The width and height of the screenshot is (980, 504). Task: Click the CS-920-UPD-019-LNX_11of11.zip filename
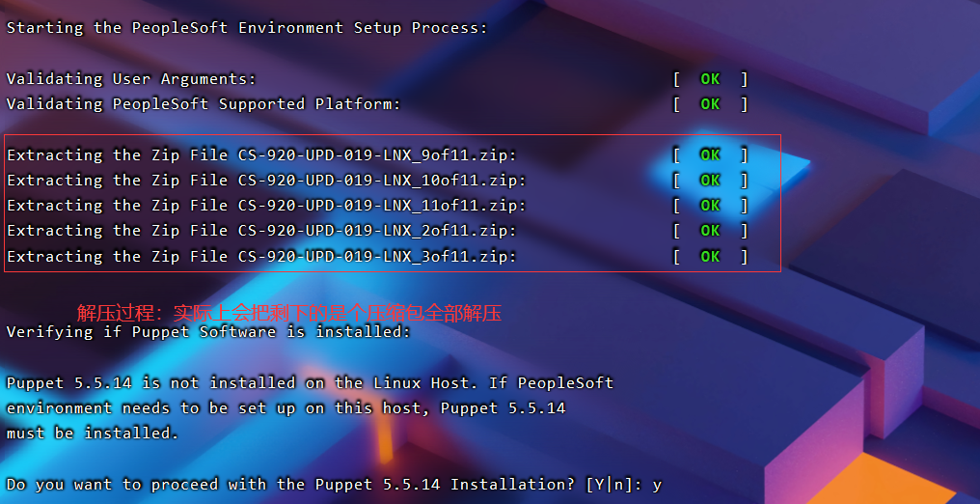click(382, 206)
